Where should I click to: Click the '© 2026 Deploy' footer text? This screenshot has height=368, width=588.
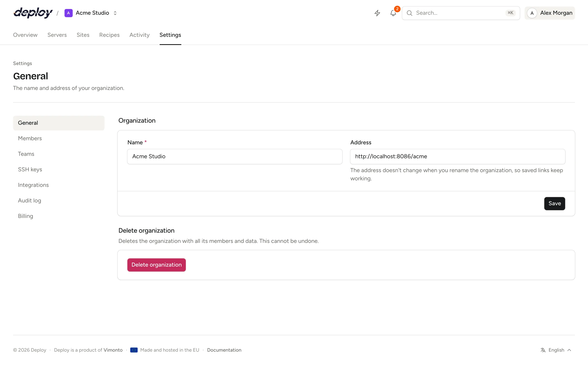pyautogui.click(x=30, y=350)
